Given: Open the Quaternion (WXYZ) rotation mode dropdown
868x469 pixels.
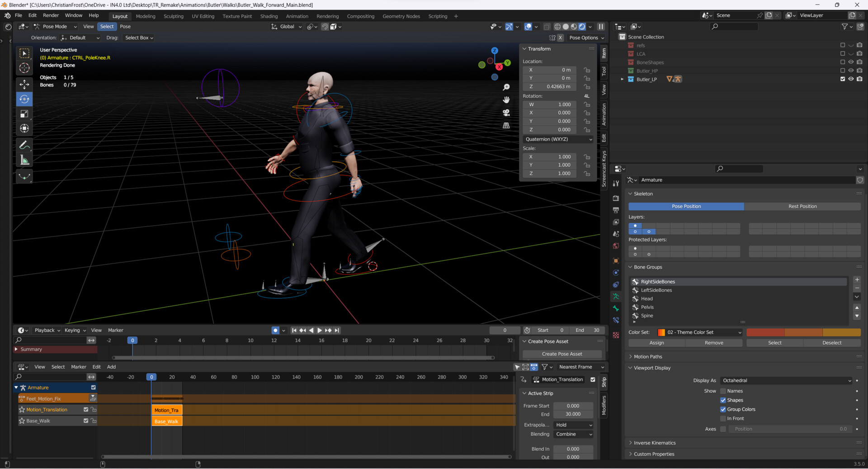Looking at the screenshot, I should (558, 139).
